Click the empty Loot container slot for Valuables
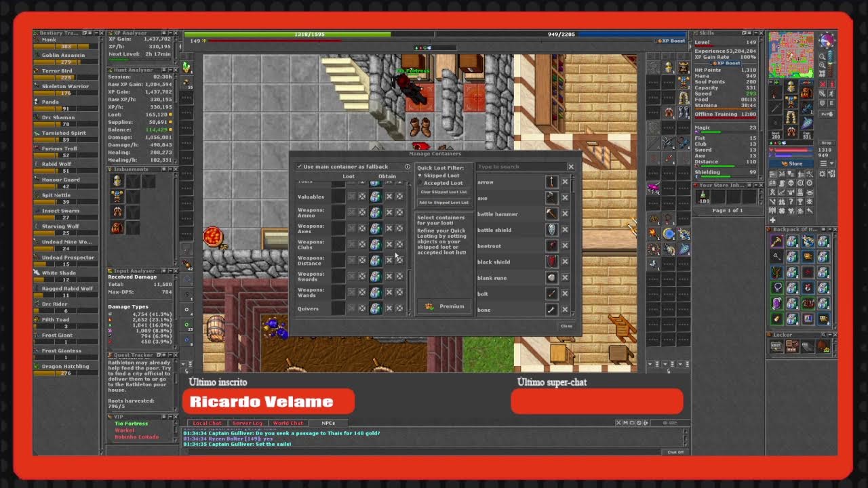Viewport: 868px width, 488px height. tap(338, 197)
